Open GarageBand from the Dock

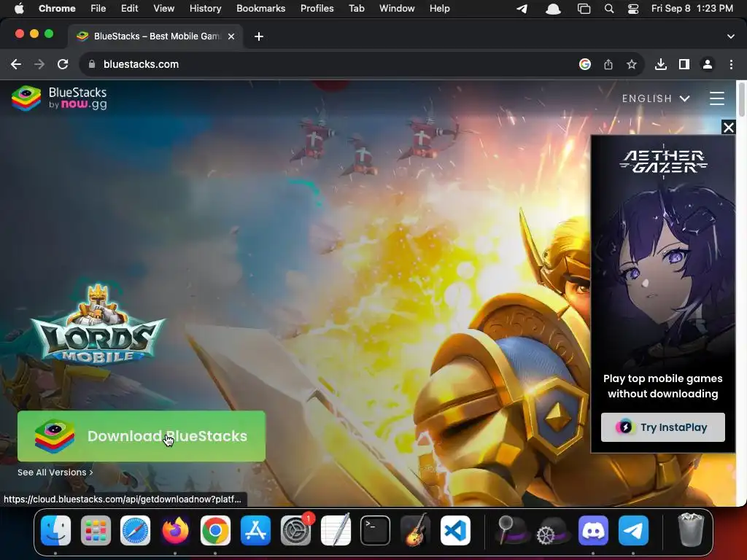415,531
